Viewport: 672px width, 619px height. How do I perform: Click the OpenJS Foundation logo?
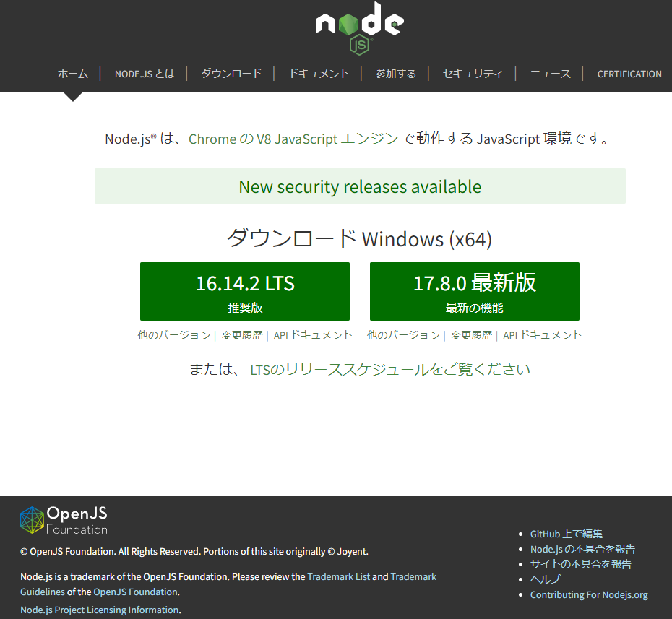tap(64, 520)
